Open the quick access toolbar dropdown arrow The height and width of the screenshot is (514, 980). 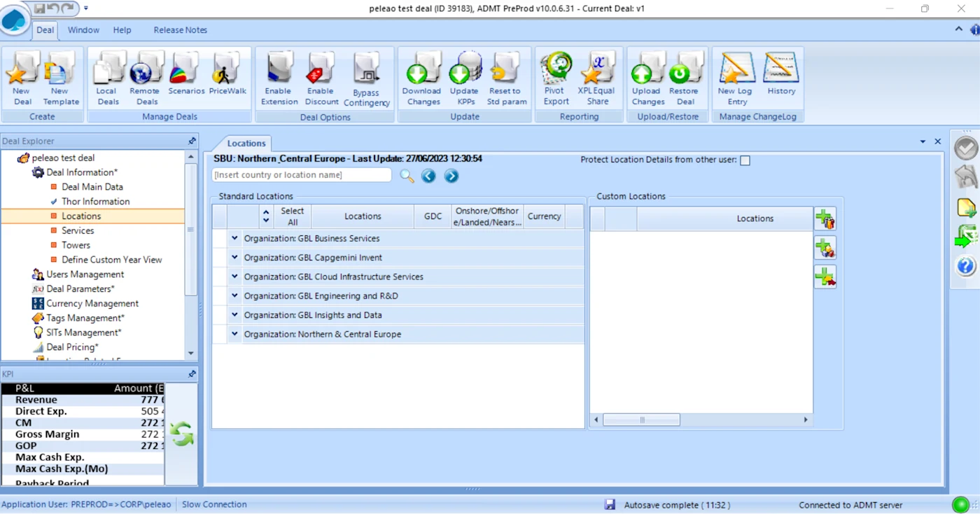(86, 8)
